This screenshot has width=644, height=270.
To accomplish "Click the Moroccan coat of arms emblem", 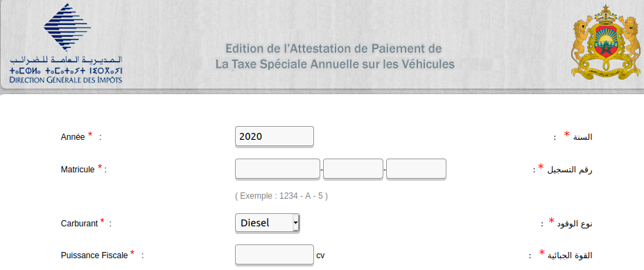I will click(605, 42).
